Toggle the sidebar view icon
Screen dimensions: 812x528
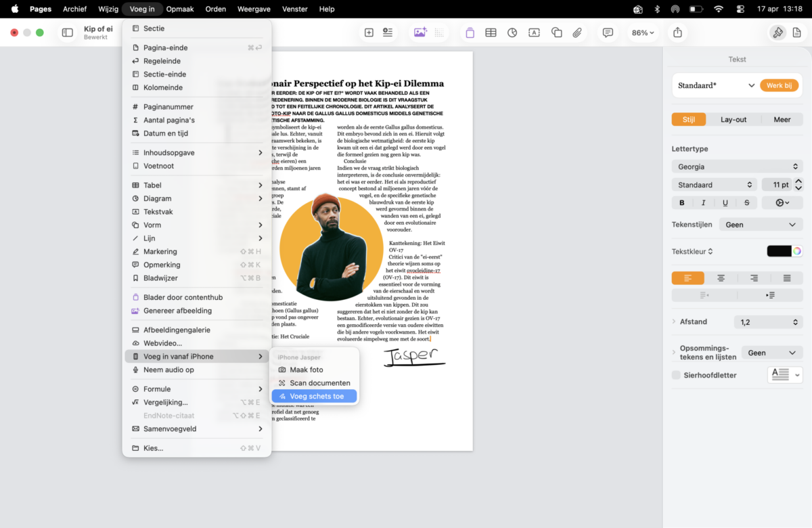(68, 32)
